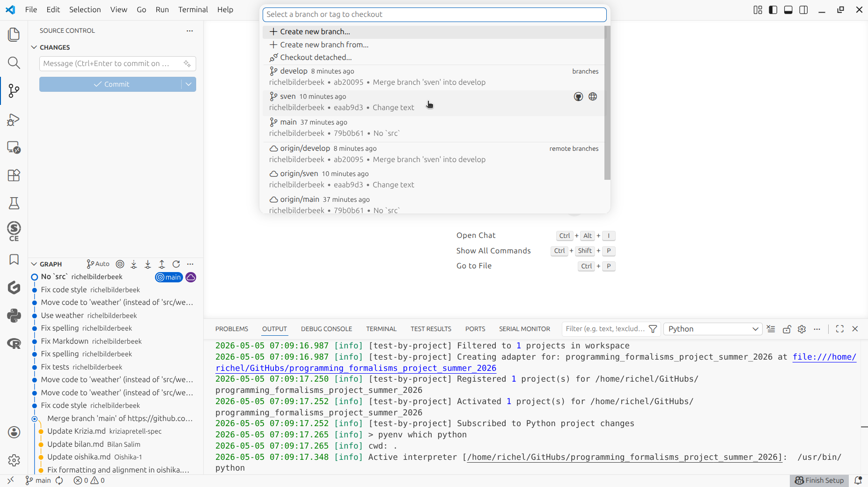Open the Search view icon

point(14,63)
